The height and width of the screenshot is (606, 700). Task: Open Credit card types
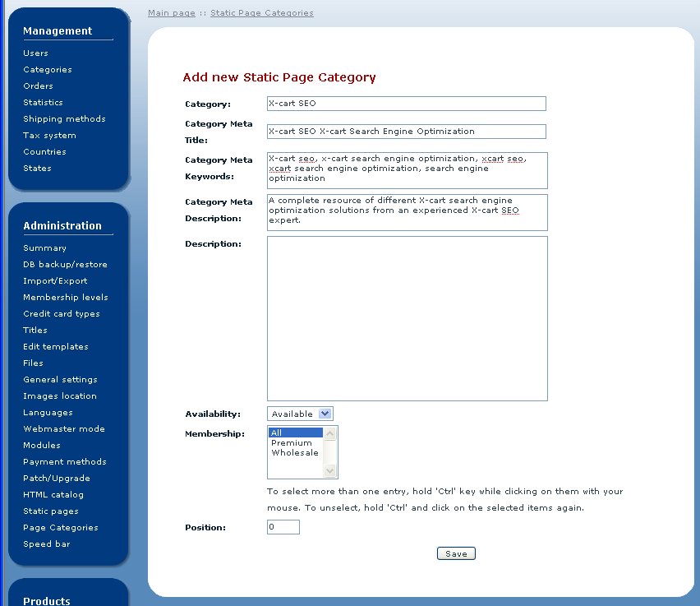pos(62,314)
